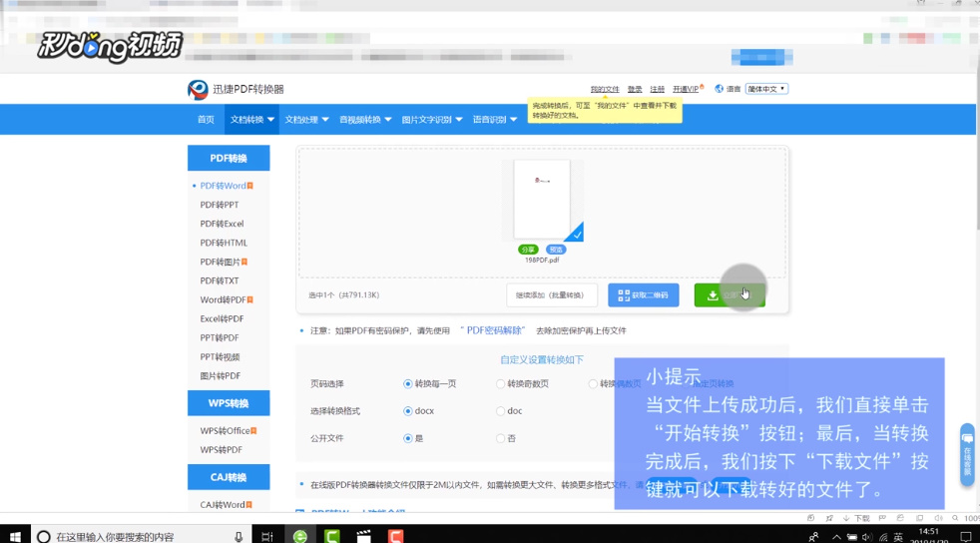Click the 迅捷PDF转换器 logo icon
The height and width of the screenshot is (543, 980).
tap(198, 90)
